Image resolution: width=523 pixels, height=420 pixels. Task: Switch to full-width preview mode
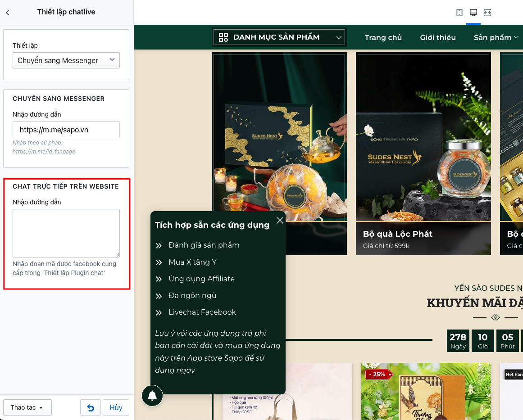click(487, 13)
